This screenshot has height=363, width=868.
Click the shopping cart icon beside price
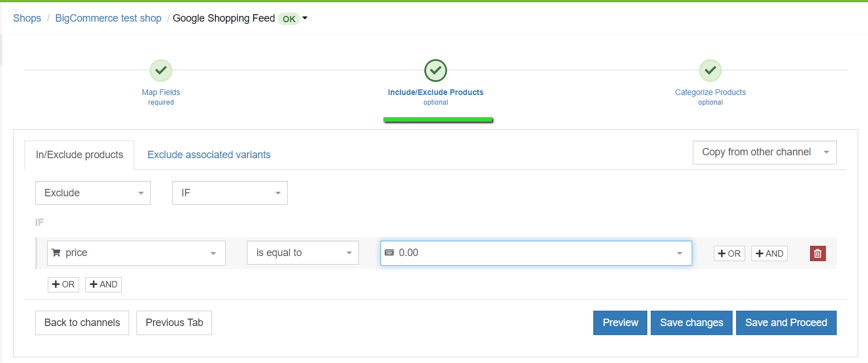[56, 253]
